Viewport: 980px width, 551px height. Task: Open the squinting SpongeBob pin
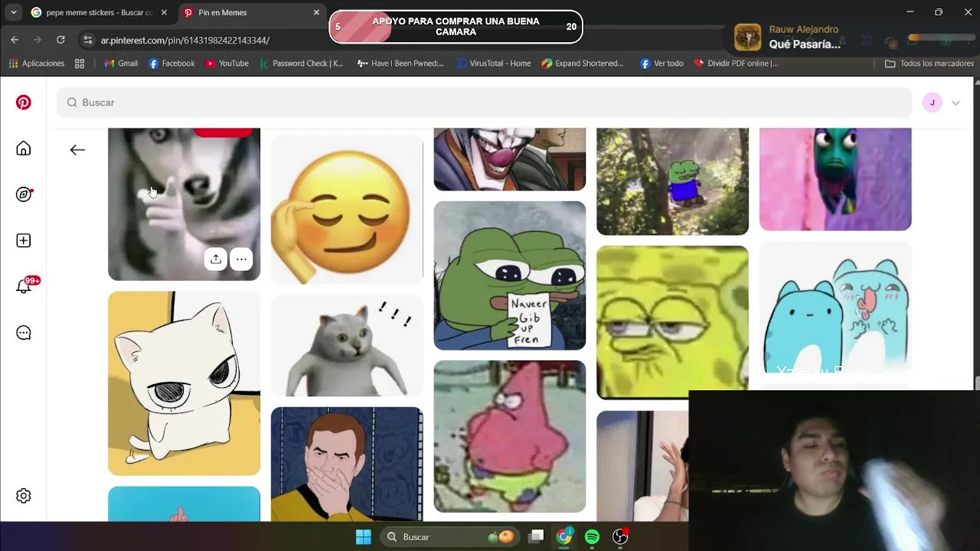[x=672, y=322]
